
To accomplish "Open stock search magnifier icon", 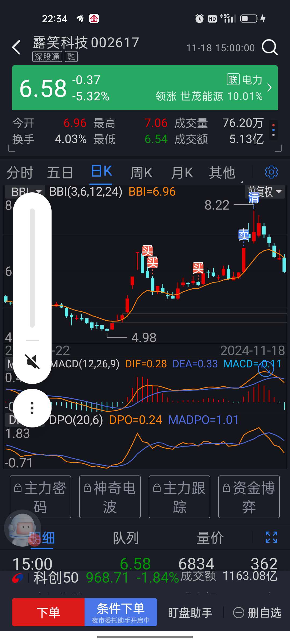I will tap(270, 47).
